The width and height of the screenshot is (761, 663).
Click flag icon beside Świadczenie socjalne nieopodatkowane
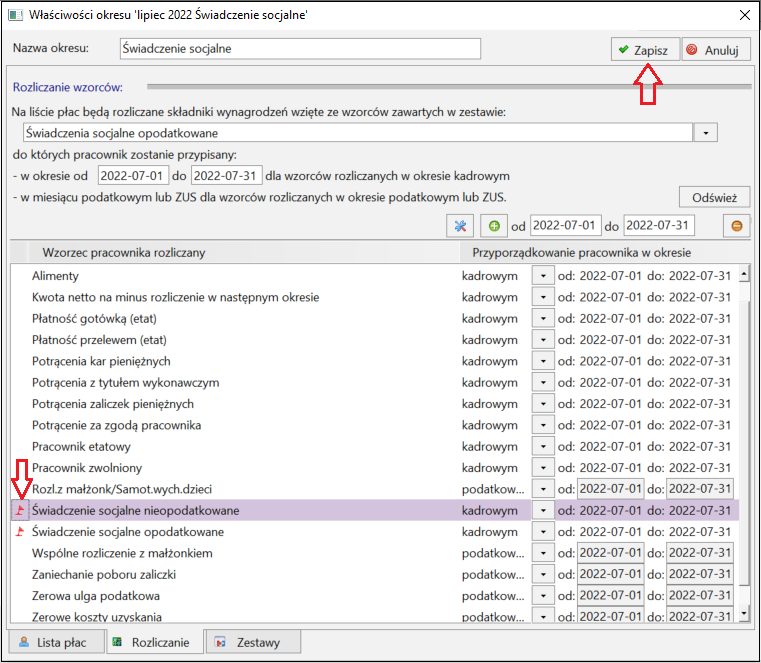point(20,510)
